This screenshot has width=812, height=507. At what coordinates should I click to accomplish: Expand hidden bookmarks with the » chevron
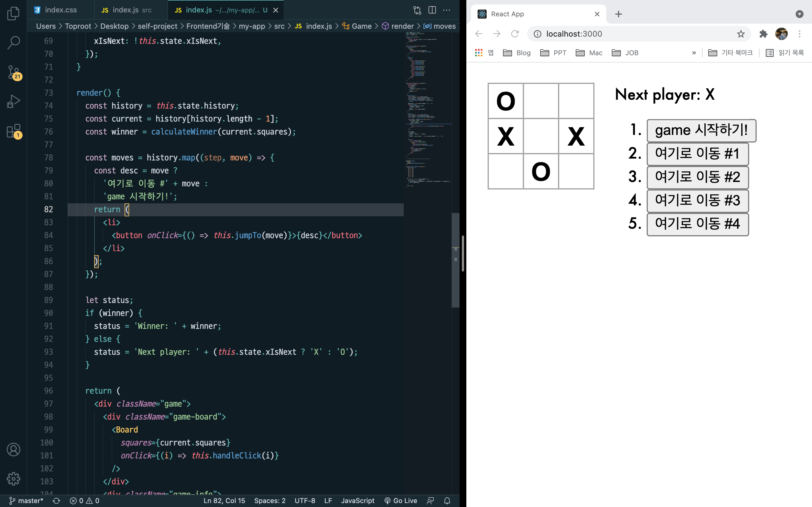pyautogui.click(x=694, y=53)
